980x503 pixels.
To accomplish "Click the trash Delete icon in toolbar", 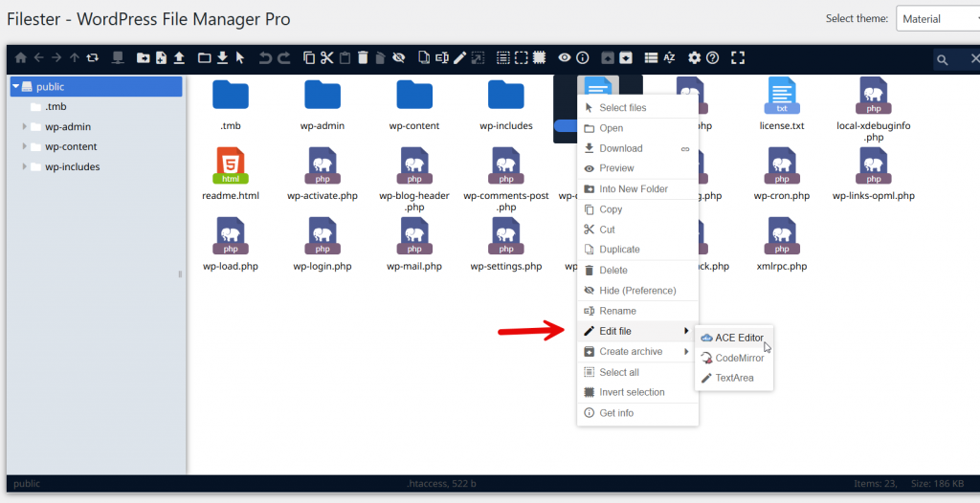I will (363, 58).
